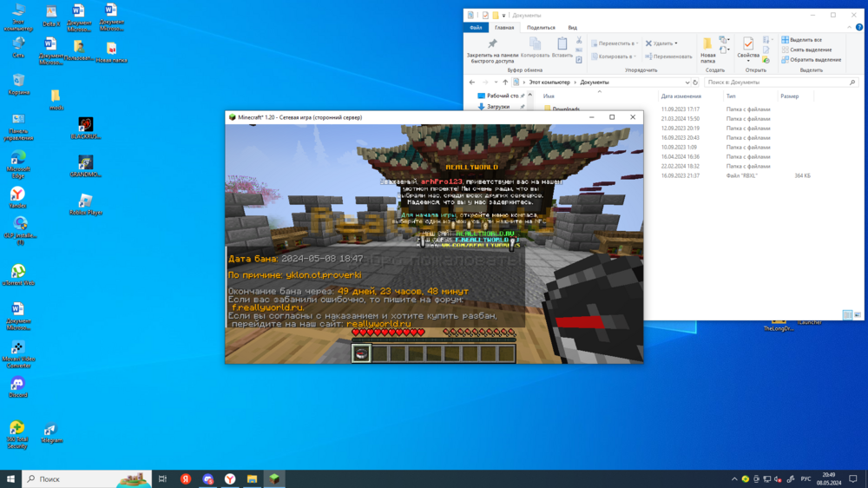Click the Переименовать button
This screenshot has width=868, height=488.
pos(668,56)
